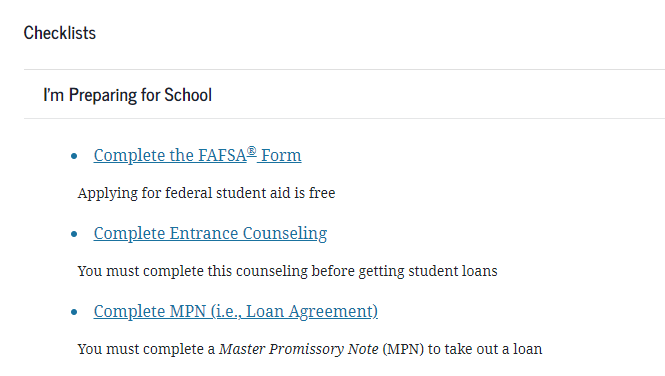Viewport: 665px width, 376px height.
Task: Click the Checklists heading
Action: pyautogui.click(x=60, y=33)
